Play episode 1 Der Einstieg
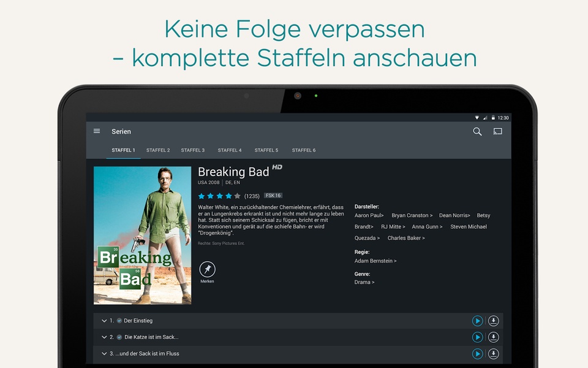The image size is (588, 368). point(477,321)
